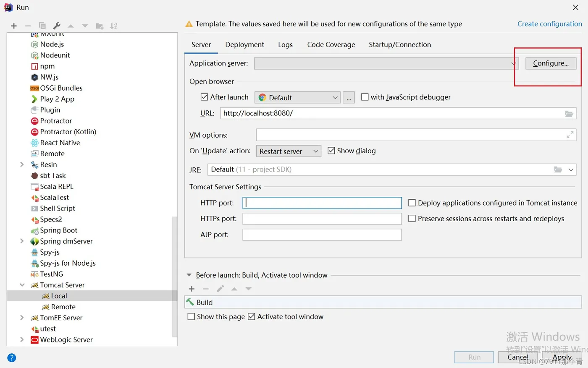The width and height of the screenshot is (588, 368).
Task: Expand the Resin tree node
Action: [x=22, y=164]
